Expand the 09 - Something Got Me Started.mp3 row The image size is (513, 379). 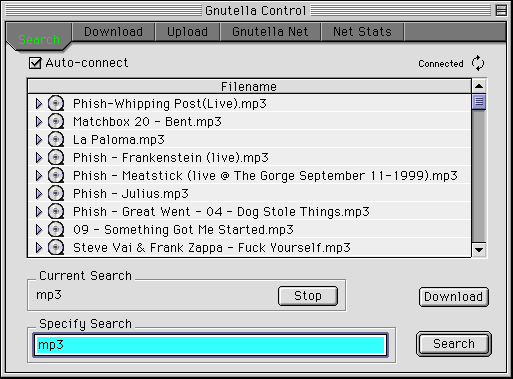39,230
